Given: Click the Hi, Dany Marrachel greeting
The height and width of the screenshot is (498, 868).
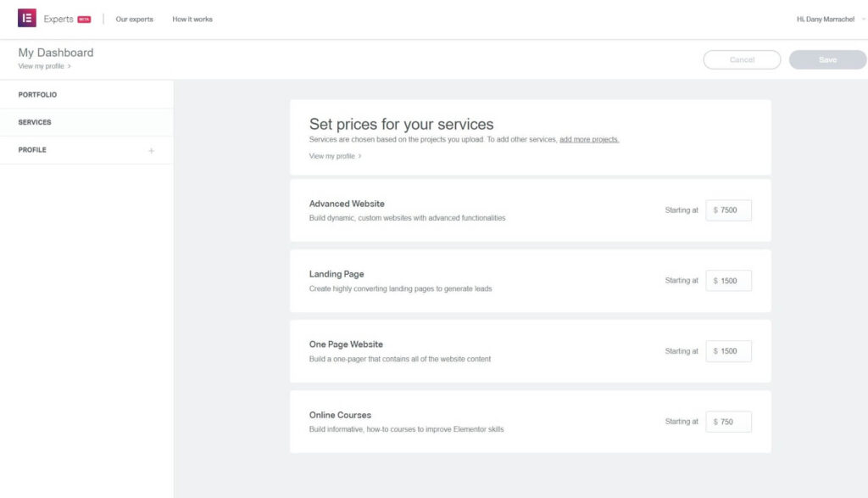Looking at the screenshot, I should (825, 20).
